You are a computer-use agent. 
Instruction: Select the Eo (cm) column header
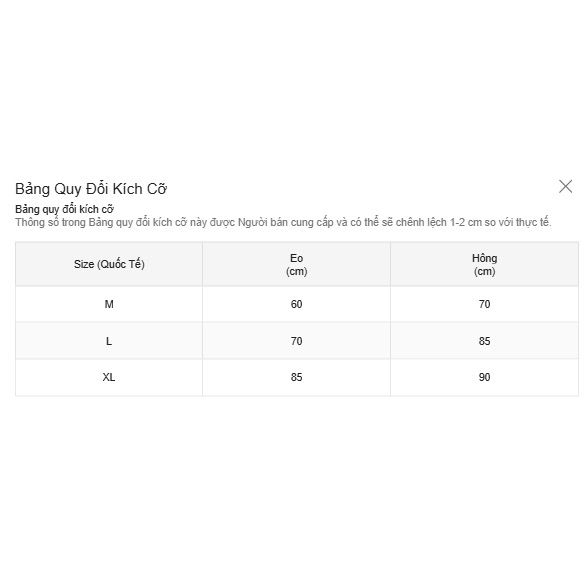[x=297, y=264]
